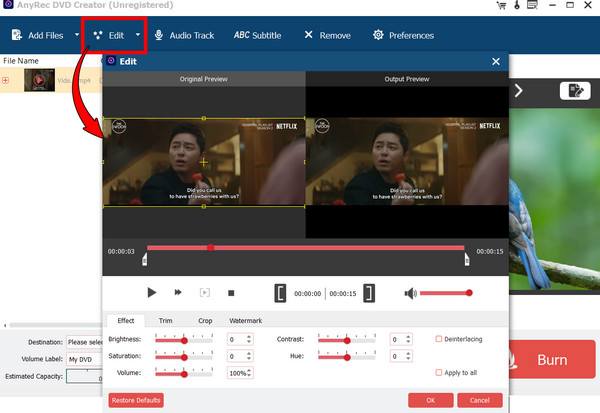Click the left trim handle on timeline
The image size is (600, 413).
coord(145,259)
